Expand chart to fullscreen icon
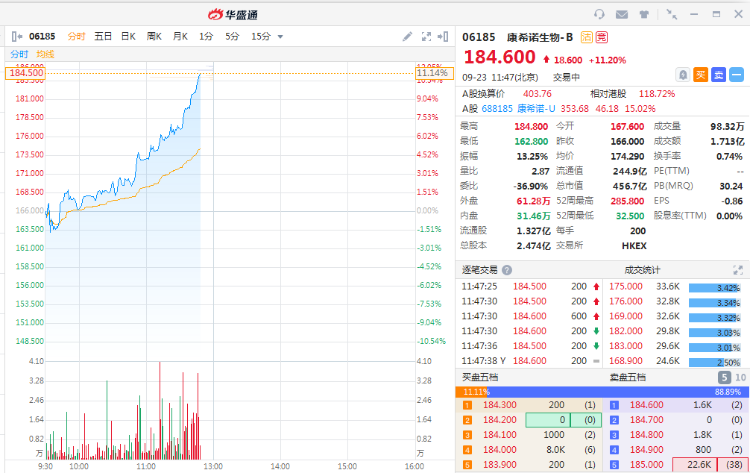This screenshot has height=473, width=750. [x=426, y=36]
